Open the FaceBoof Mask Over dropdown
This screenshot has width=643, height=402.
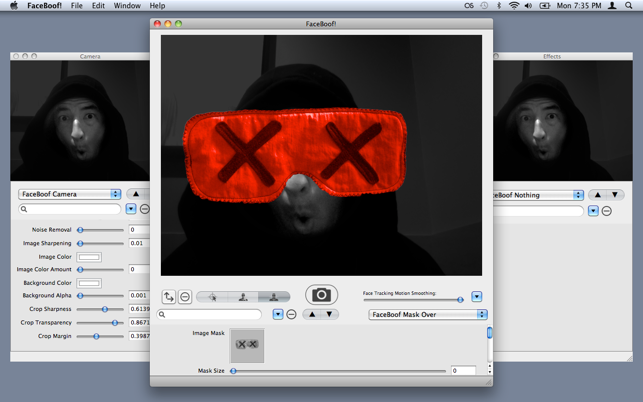[428, 315]
